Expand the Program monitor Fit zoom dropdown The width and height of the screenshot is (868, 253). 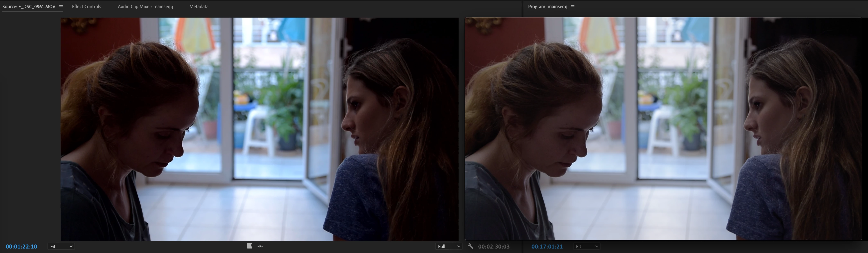coord(587,247)
